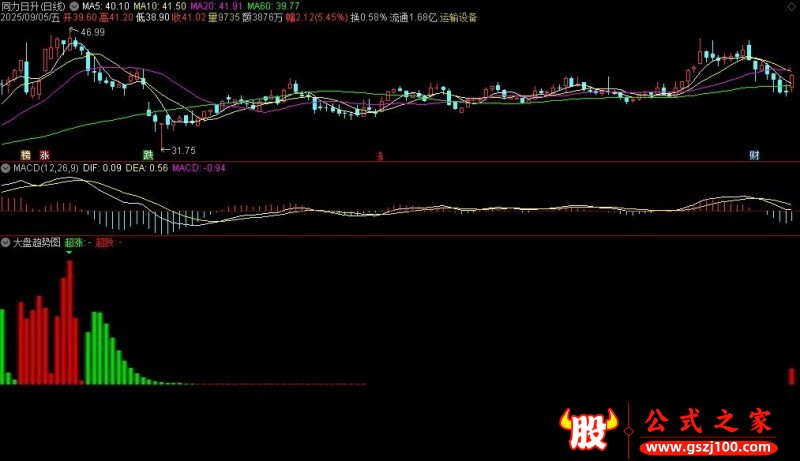
Task: Click the high price 高41.20
Action: tap(116, 18)
